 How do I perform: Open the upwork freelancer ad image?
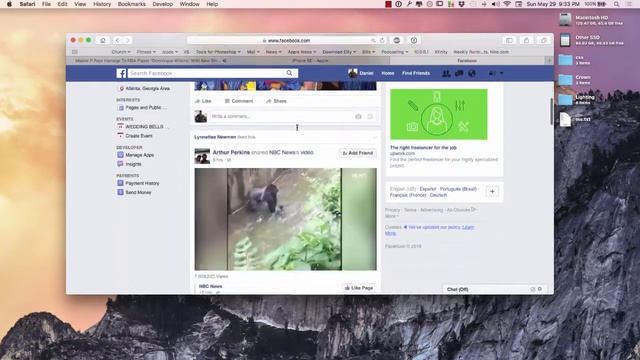tap(439, 114)
